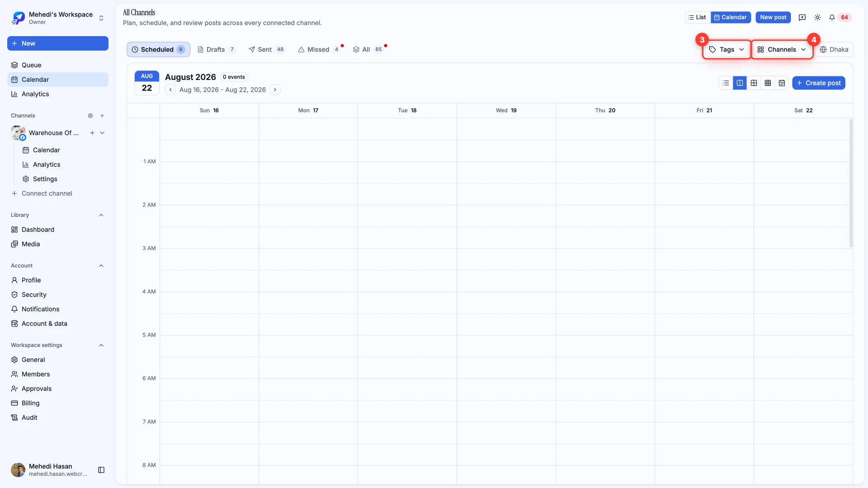Select the week columns view icon
The height and width of the screenshot is (488, 868).
[740, 83]
